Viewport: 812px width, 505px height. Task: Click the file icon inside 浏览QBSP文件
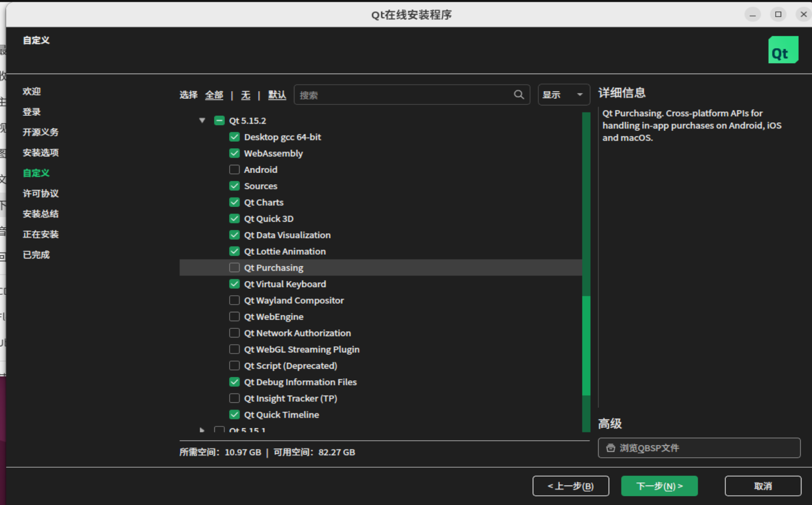pos(610,447)
